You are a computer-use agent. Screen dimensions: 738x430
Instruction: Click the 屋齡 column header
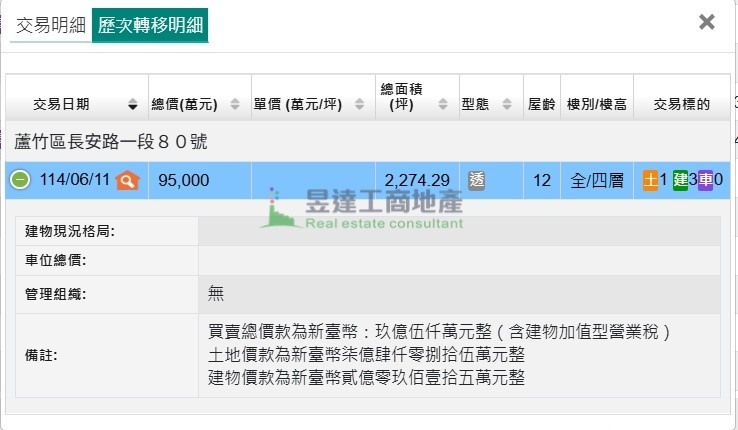click(540, 104)
